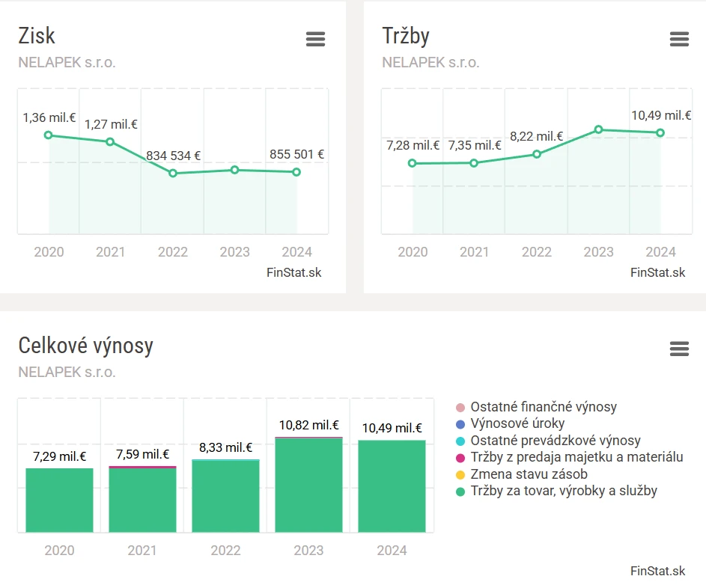This screenshot has height=588, width=706.
Task: Click the 2020 data point in Zisk chart
Action: [49, 135]
